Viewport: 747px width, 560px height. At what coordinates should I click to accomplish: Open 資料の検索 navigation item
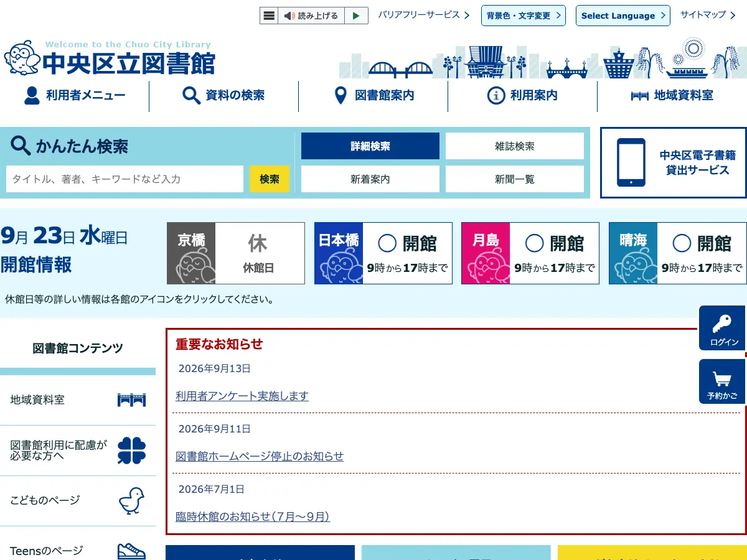tap(223, 96)
